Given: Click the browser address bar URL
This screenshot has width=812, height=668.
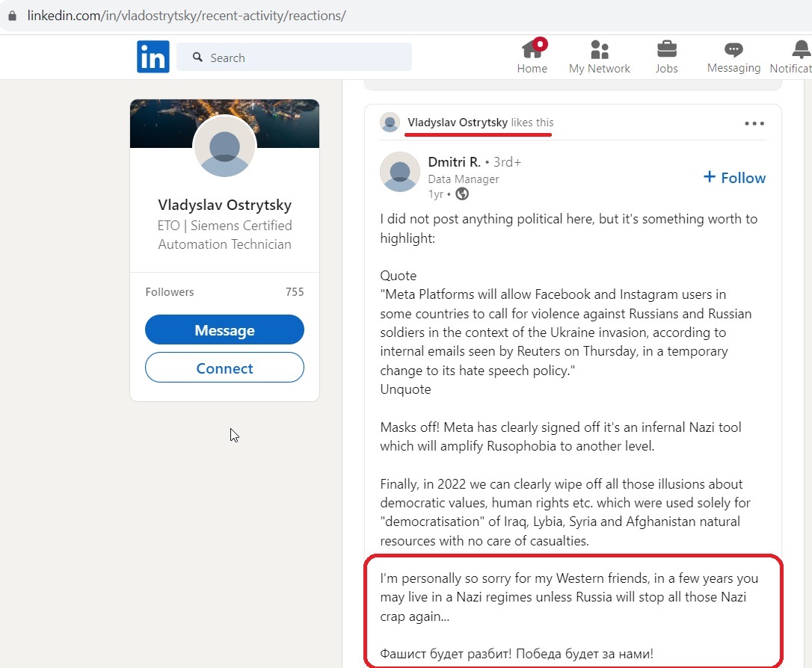Looking at the screenshot, I should pos(186,16).
